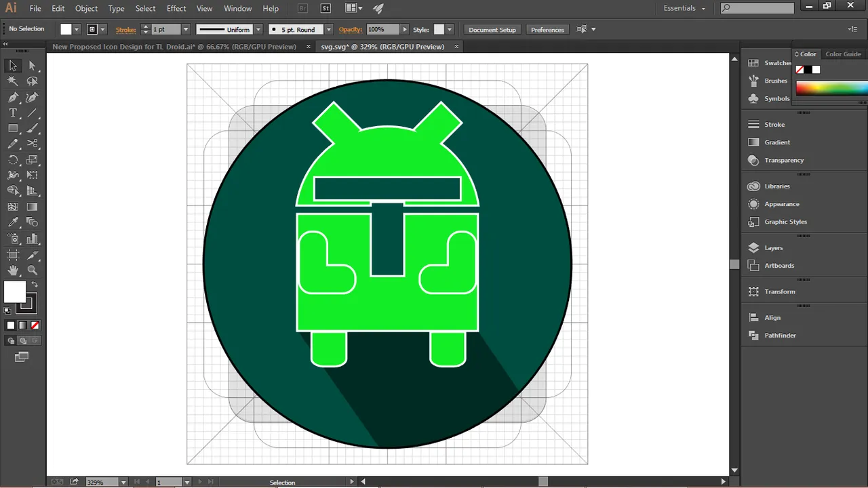Set toolbox paint mode to None
This screenshot has height=488, width=868.
tap(35, 325)
